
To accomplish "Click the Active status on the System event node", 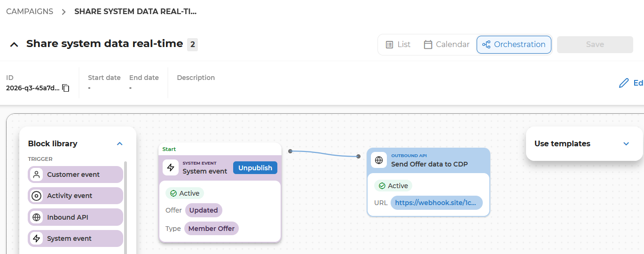I will pyautogui.click(x=185, y=193).
